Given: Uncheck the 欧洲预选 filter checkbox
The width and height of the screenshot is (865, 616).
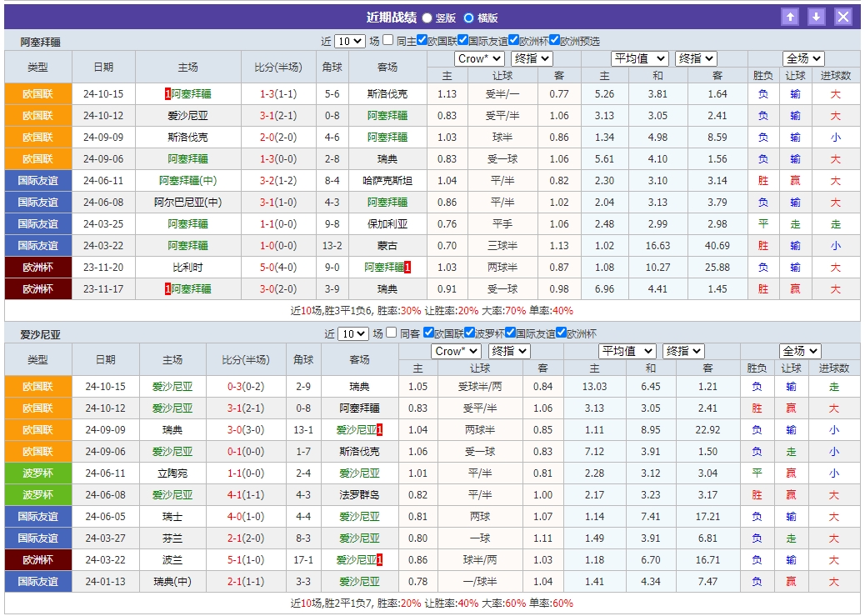Looking at the screenshot, I should point(557,40).
